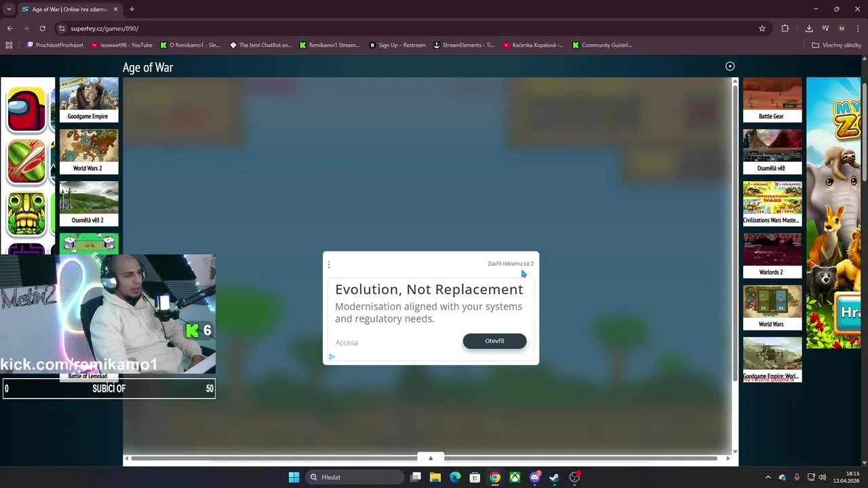The width and height of the screenshot is (868, 488).
Task: Click Temple Run idol icon in left ad
Action: click(x=26, y=213)
